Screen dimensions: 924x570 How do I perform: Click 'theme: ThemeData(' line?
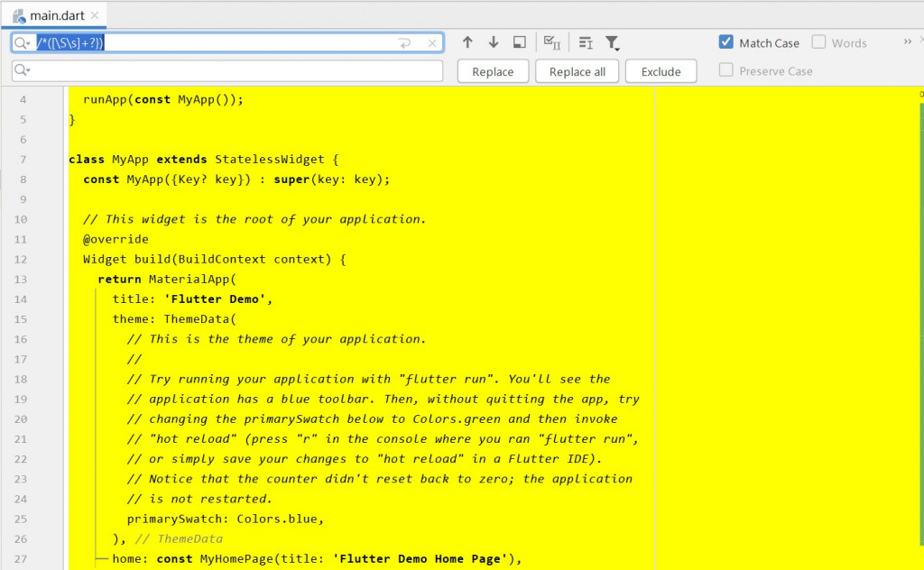[174, 319]
